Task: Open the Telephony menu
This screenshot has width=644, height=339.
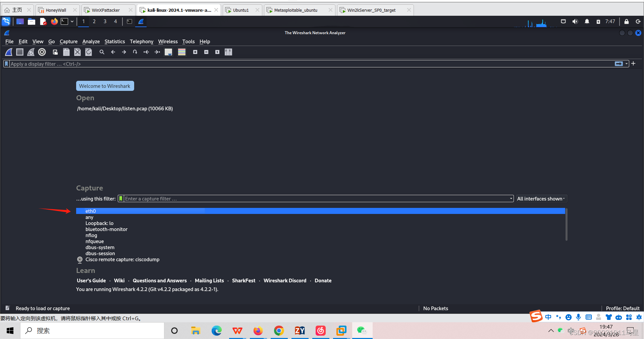Action: click(x=142, y=42)
